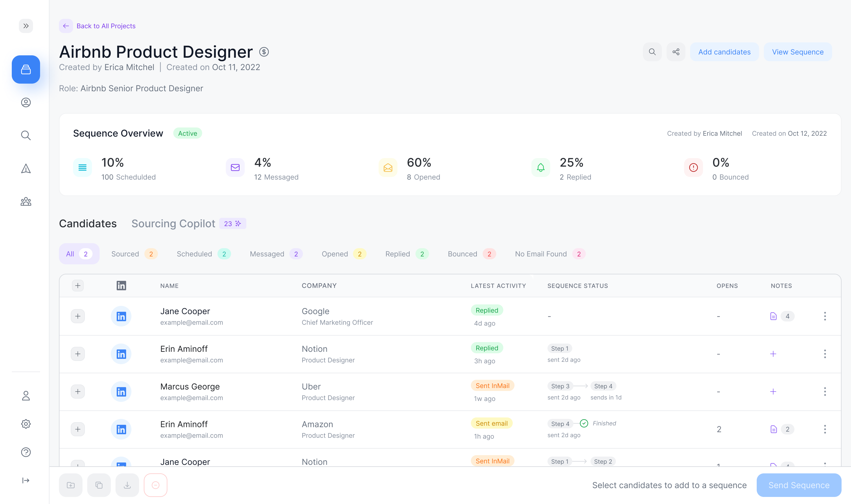Screen dimensions: 851x504
Task: Switch to Candidates tab
Action: click(x=88, y=223)
